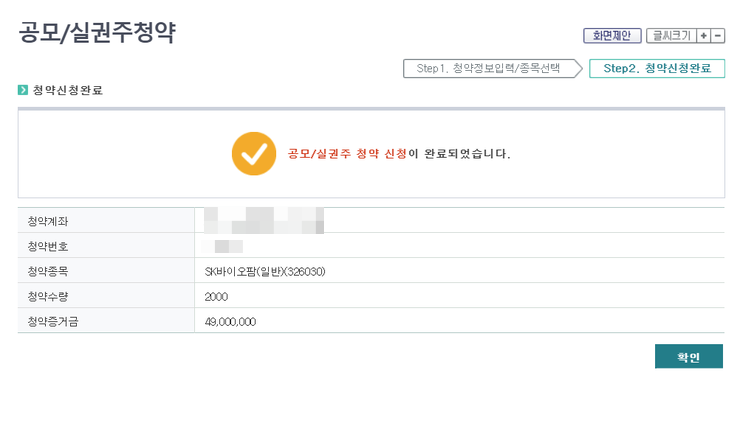Confirm with the 확인 button

[688, 357]
